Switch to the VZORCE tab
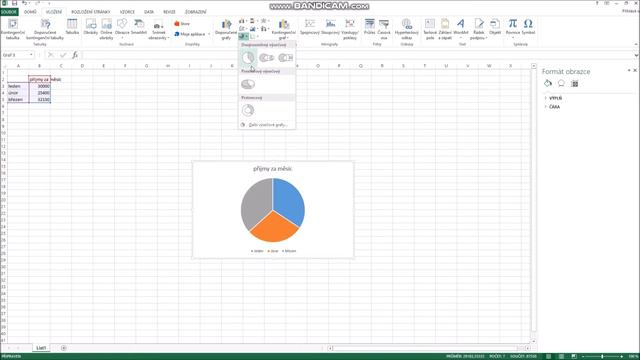The height and width of the screenshot is (360, 640). pos(127,12)
